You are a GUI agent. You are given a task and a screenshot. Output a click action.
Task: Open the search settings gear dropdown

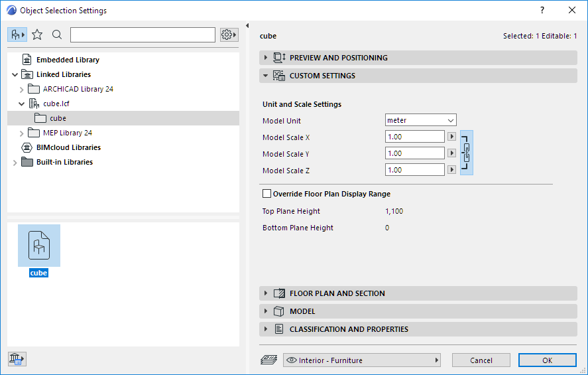229,35
